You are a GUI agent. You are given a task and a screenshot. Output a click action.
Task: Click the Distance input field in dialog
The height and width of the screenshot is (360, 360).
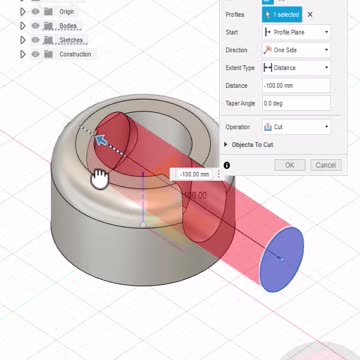pos(296,86)
